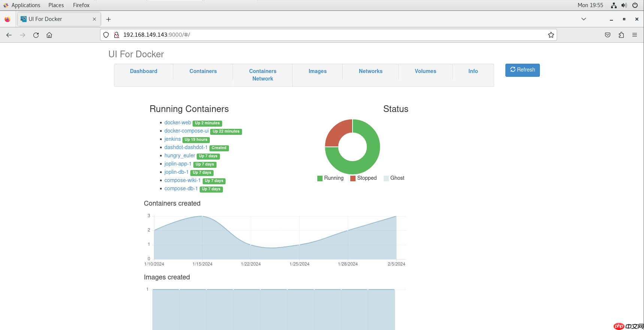Close the UI For Docker tab

[94, 19]
